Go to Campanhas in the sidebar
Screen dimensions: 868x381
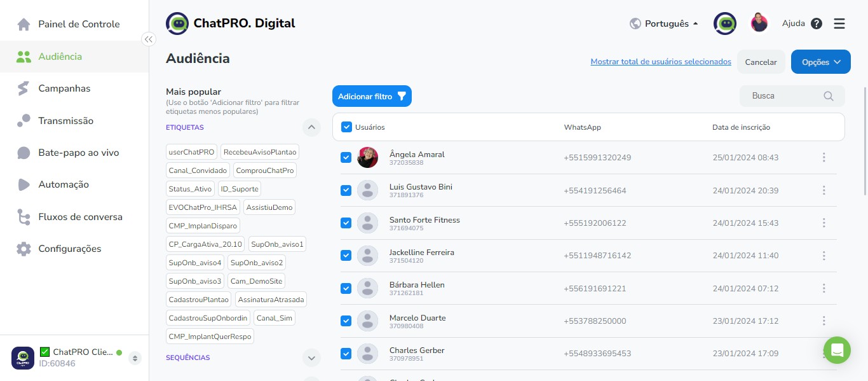(x=74, y=88)
